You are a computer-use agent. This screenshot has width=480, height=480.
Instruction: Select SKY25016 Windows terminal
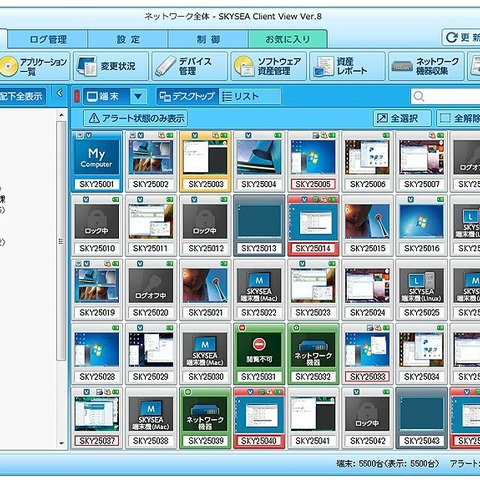tap(421, 226)
